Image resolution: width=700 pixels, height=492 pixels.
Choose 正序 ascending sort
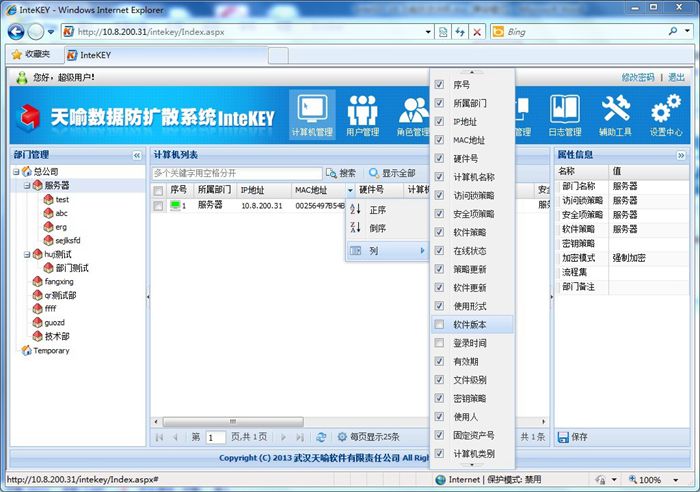(x=387, y=210)
